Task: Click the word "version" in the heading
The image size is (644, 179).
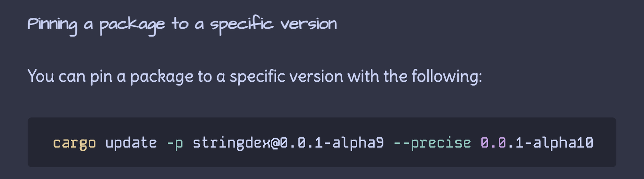Action: pos(309,24)
